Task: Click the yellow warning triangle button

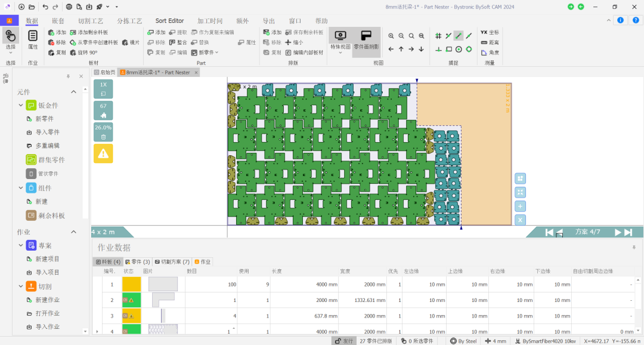Action: point(103,153)
